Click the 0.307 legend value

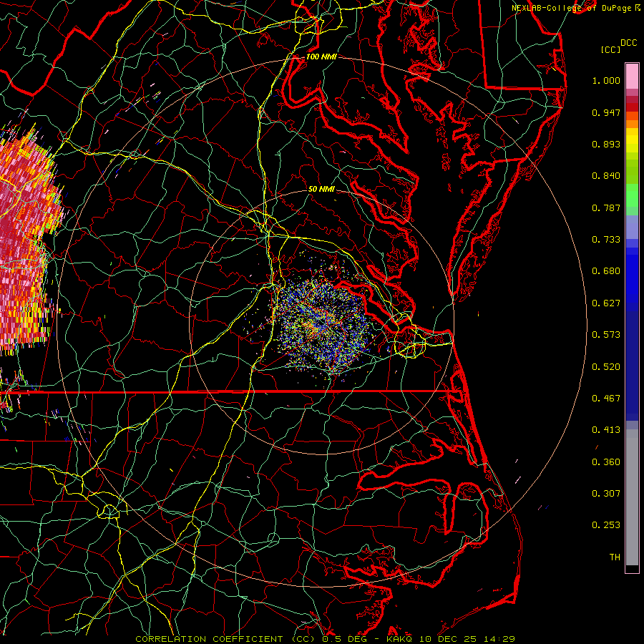[606, 494]
